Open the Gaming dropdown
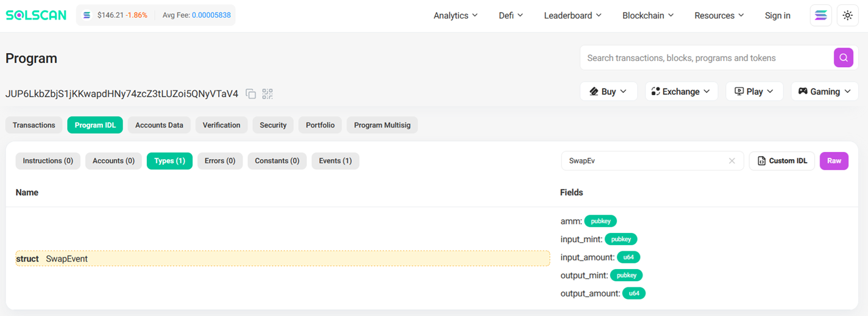The height and width of the screenshot is (316, 868). [824, 92]
